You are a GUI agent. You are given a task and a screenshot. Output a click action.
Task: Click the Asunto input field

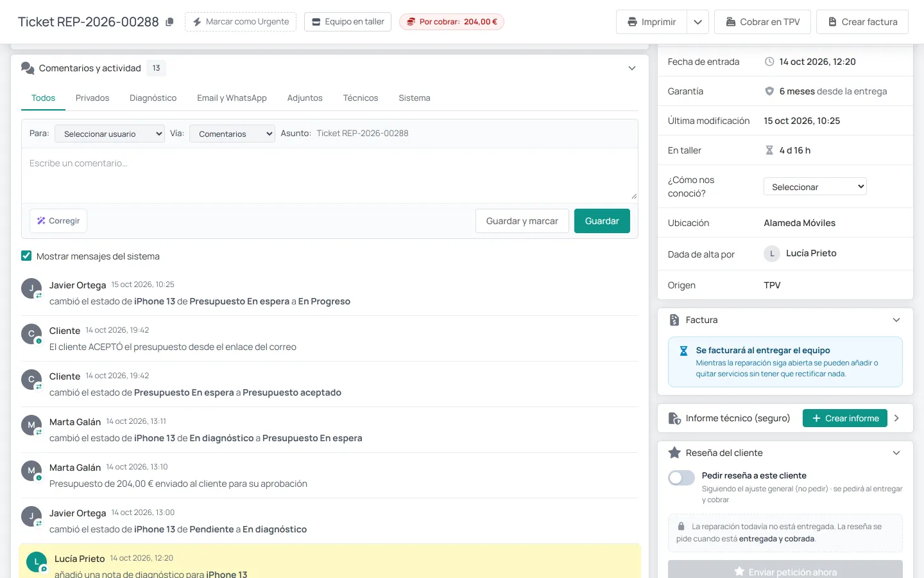[474, 134]
